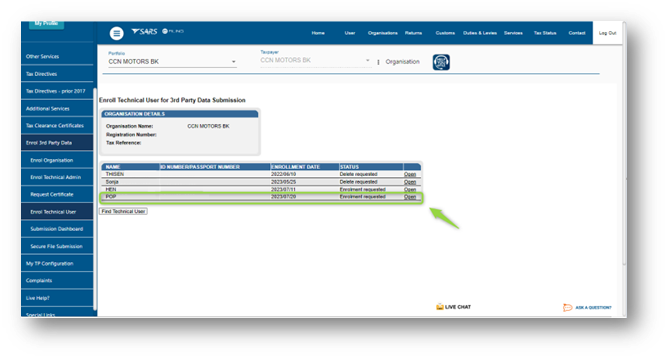Select Tax Status in the top navigation
This screenshot has height=360, width=669.
point(545,33)
